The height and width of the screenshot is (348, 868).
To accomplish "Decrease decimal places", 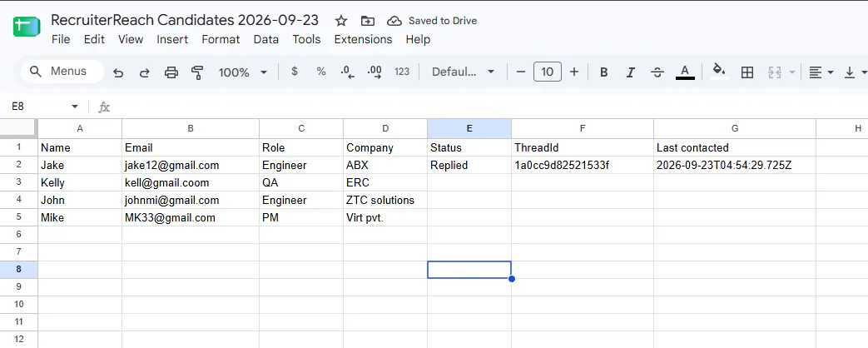I will 348,72.
